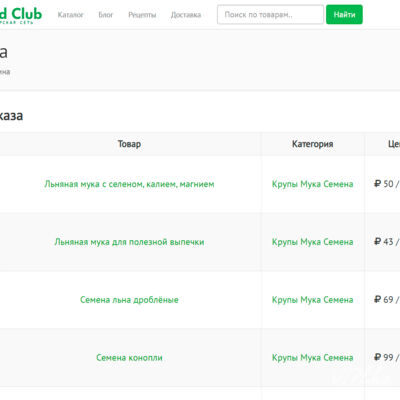
Task: Select Крупы Мука Семена category in second row
Action: point(313,242)
